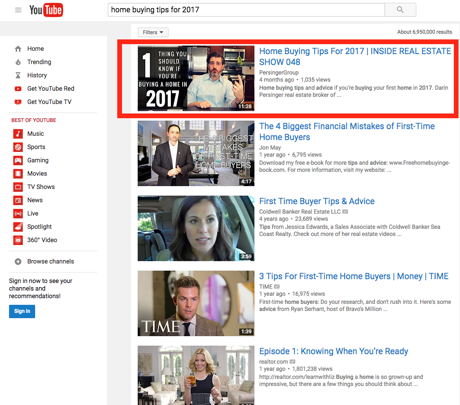
Task: Open the Coldwell Banker Real Estate LLC channel
Action: point(300,212)
